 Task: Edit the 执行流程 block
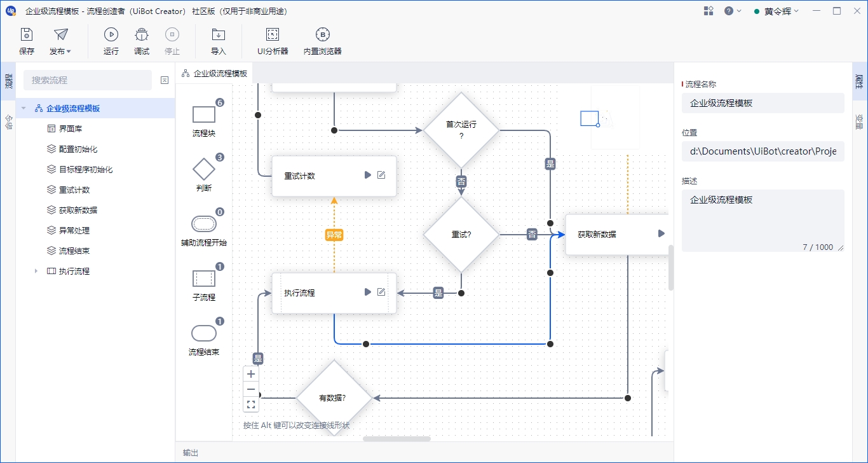pos(381,292)
